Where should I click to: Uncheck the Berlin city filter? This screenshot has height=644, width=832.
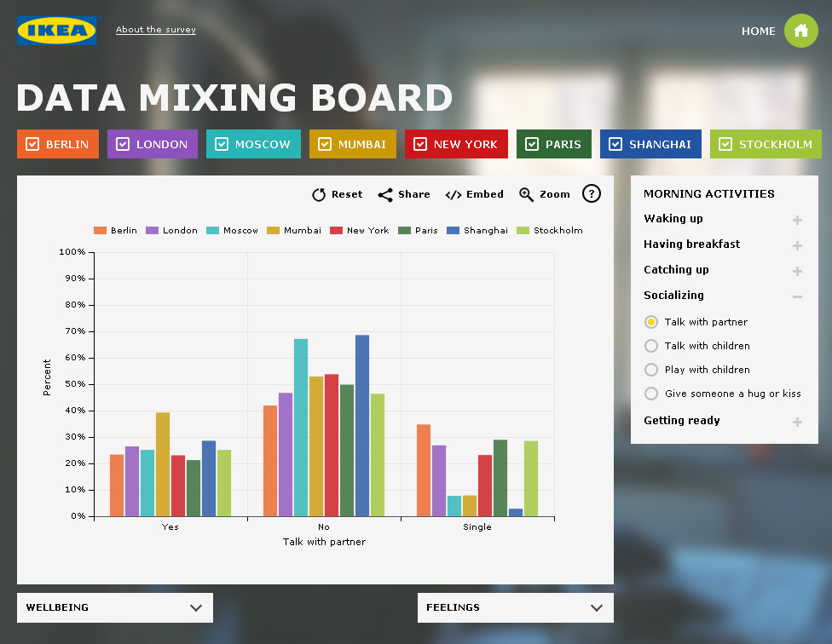point(32,145)
